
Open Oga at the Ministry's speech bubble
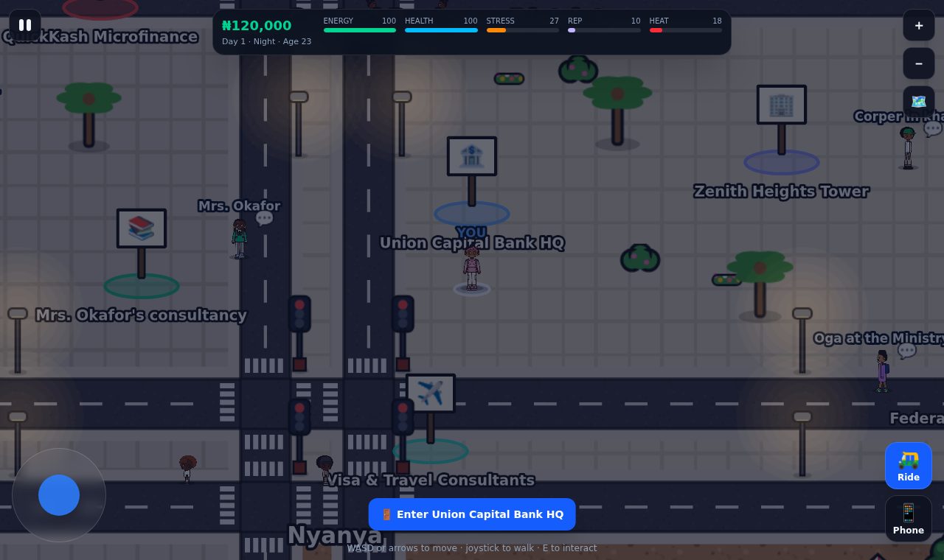pos(907,351)
